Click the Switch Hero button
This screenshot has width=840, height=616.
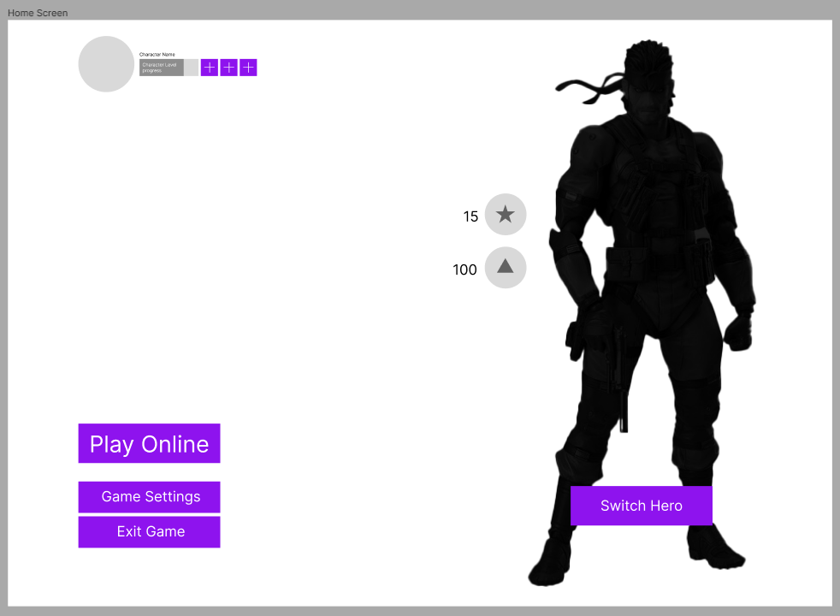tap(642, 506)
